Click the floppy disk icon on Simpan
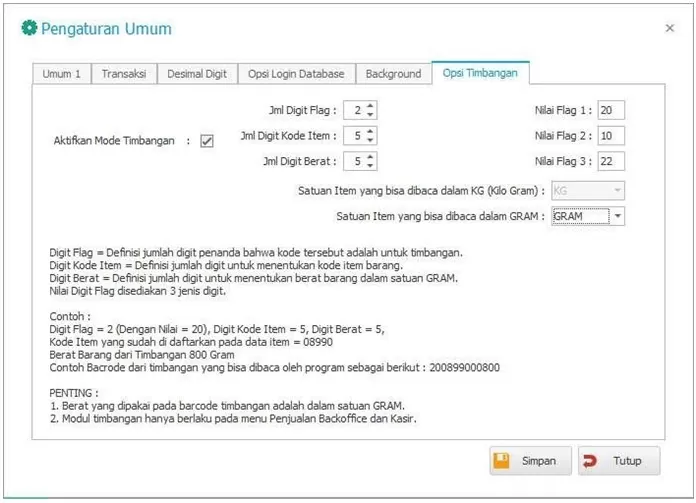 coord(502,461)
